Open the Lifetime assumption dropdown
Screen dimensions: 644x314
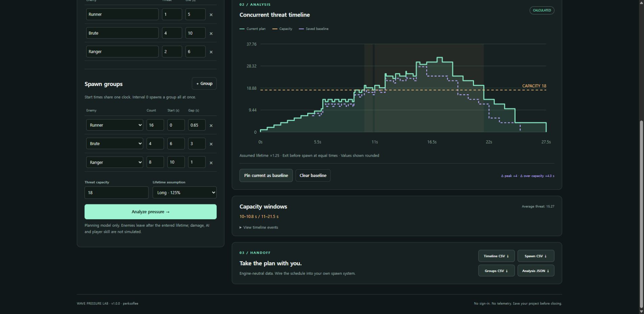tap(185, 193)
